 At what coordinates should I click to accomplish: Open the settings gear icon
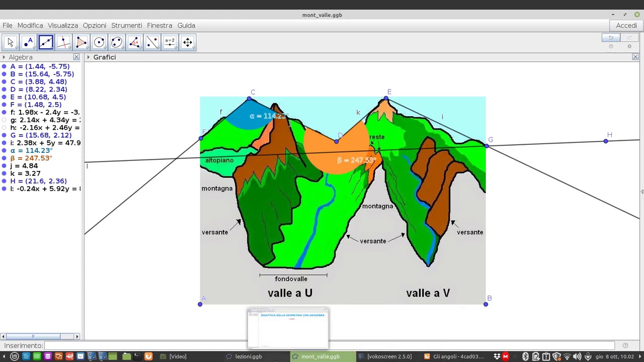tap(629, 47)
